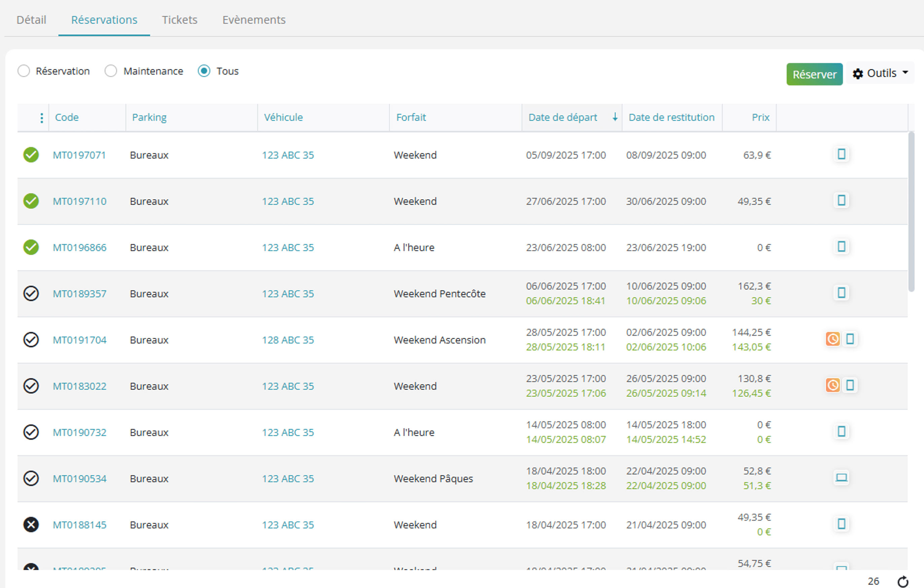Open the column options three-dot menu
Screen dimensions: 924x588
point(41,118)
